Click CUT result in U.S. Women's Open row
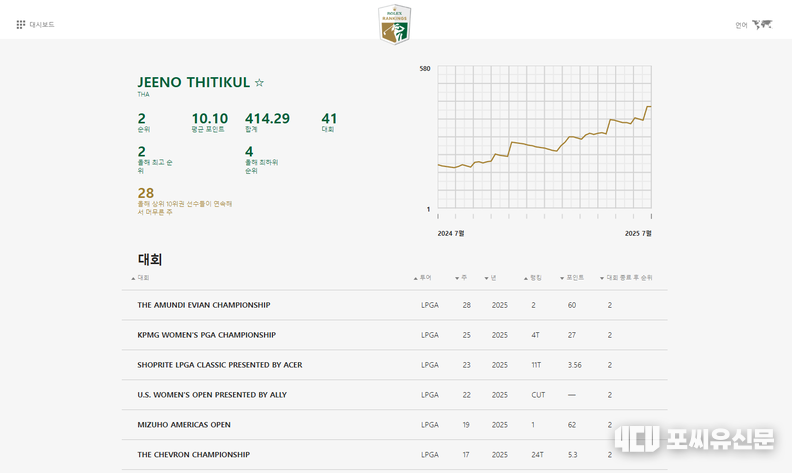Viewport: 792px width, 473px height. pos(538,395)
